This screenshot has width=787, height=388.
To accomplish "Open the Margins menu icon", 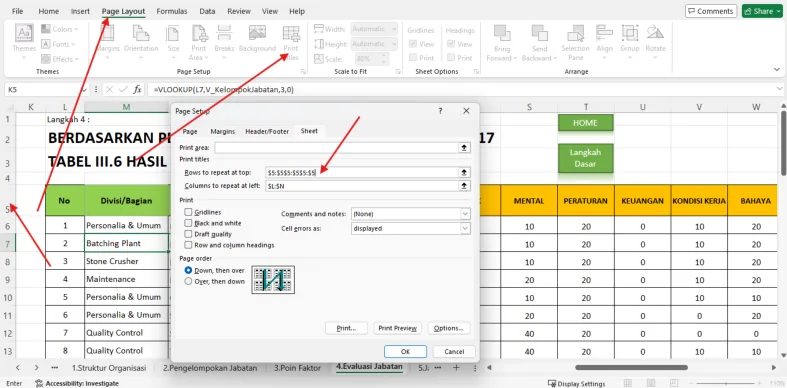I will pos(107,33).
